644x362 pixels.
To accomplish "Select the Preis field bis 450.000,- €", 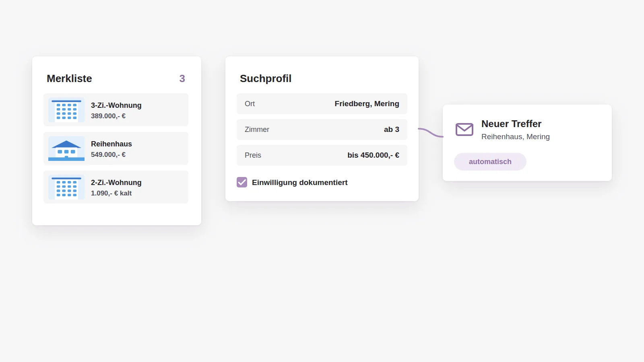I will [x=322, y=155].
